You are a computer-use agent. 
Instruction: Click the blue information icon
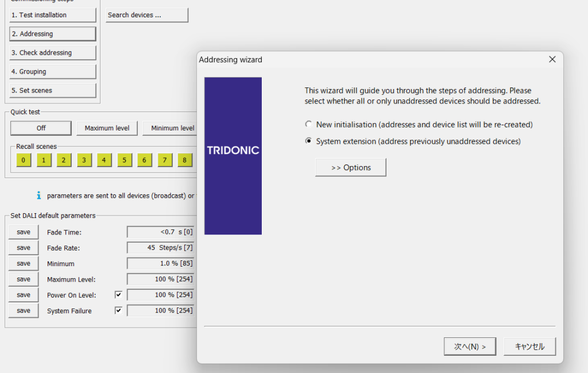[x=38, y=195]
